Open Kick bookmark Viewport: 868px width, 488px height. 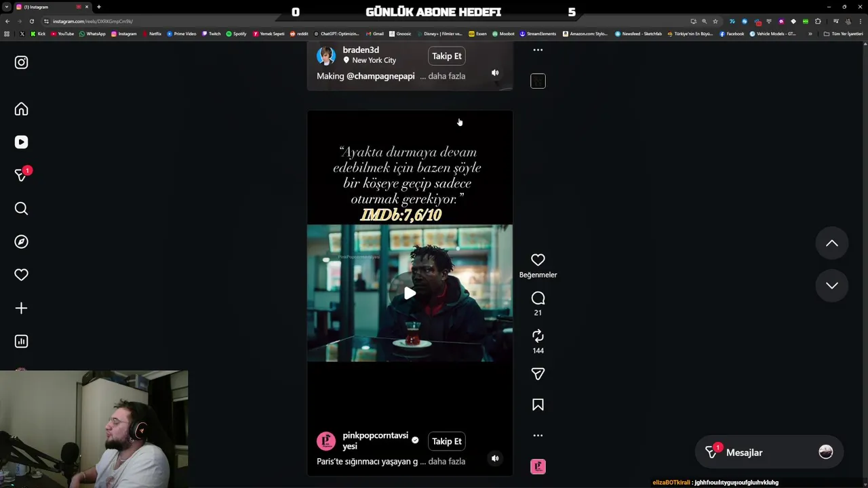click(38, 33)
